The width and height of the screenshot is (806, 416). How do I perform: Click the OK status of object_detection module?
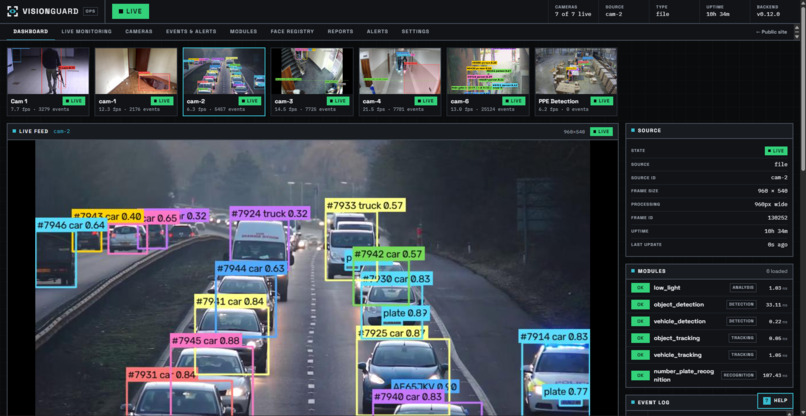tap(640, 304)
